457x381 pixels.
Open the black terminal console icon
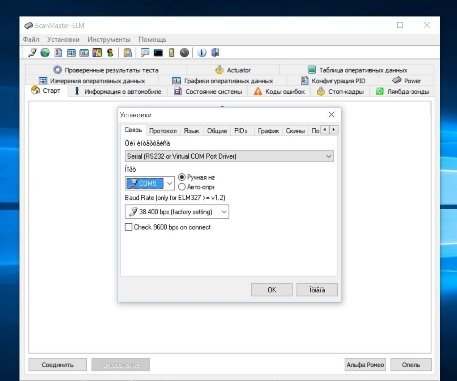coord(158,53)
